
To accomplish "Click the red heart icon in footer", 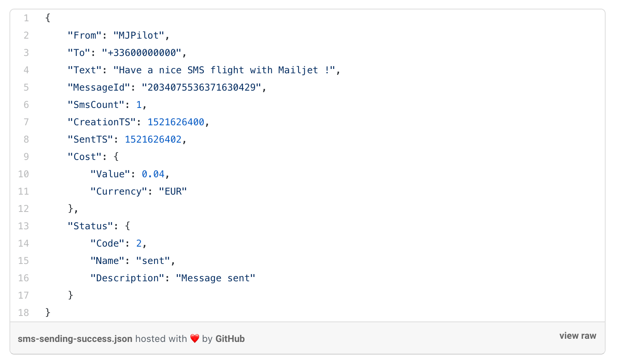I will pos(195,339).
